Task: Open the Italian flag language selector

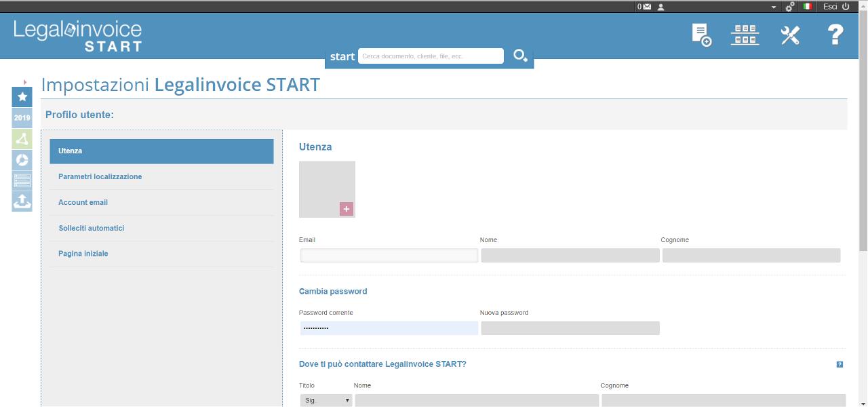Action: click(x=808, y=7)
